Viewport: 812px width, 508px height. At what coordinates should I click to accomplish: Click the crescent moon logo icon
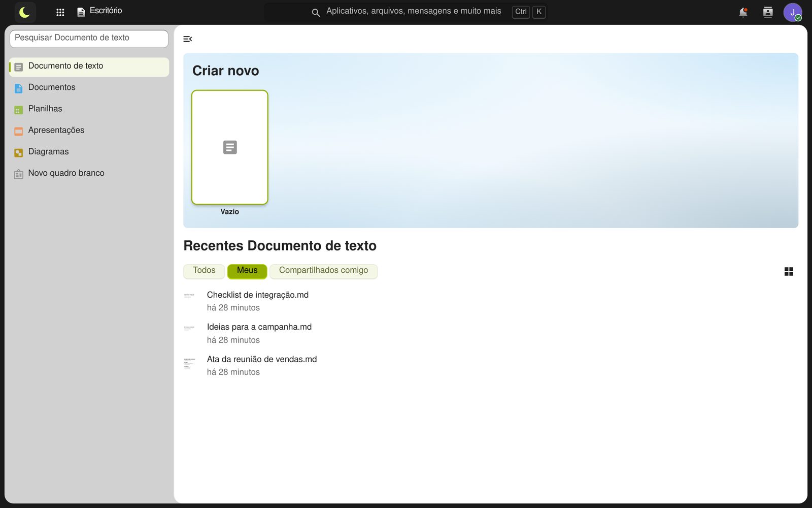point(24,12)
